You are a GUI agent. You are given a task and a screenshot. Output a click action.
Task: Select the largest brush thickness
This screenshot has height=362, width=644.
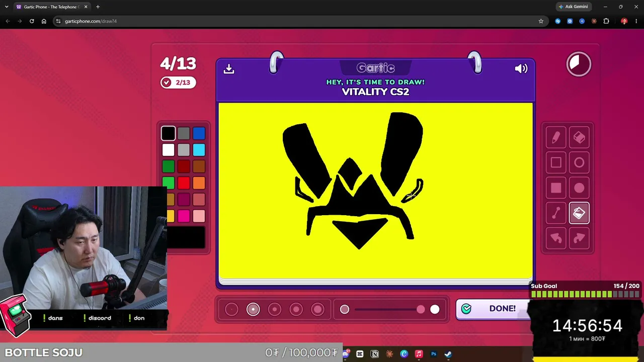point(317,309)
